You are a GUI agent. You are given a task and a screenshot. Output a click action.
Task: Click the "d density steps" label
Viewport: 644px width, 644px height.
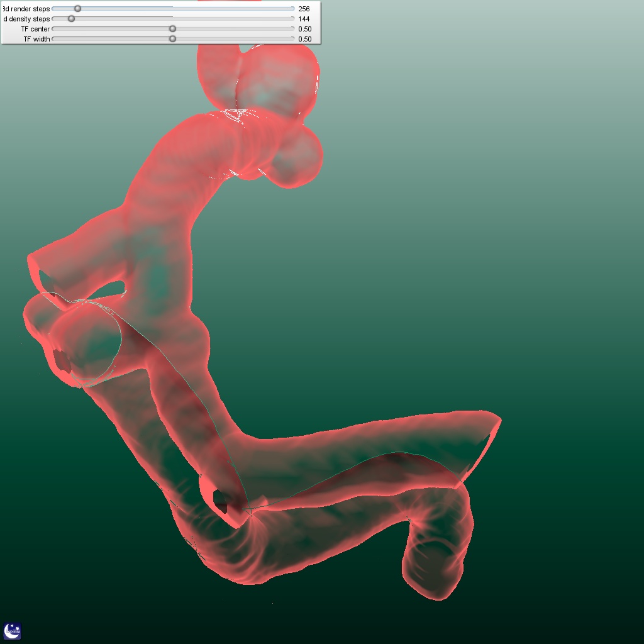click(26, 19)
